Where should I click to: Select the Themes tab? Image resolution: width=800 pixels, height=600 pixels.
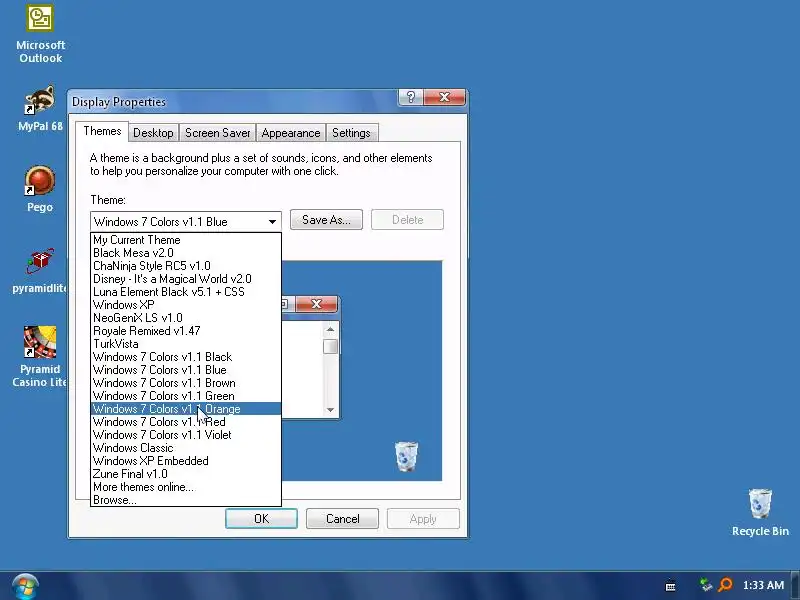pyautogui.click(x=102, y=131)
